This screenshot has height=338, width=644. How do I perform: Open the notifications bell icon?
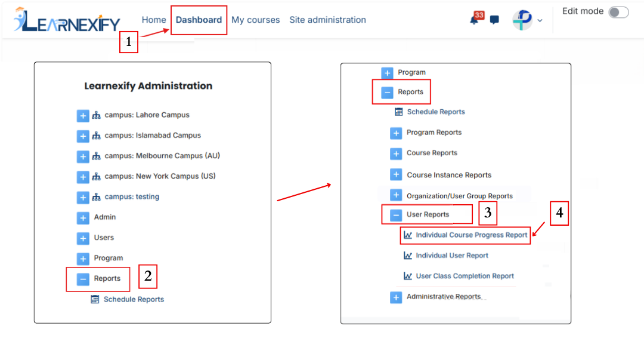tap(474, 20)
